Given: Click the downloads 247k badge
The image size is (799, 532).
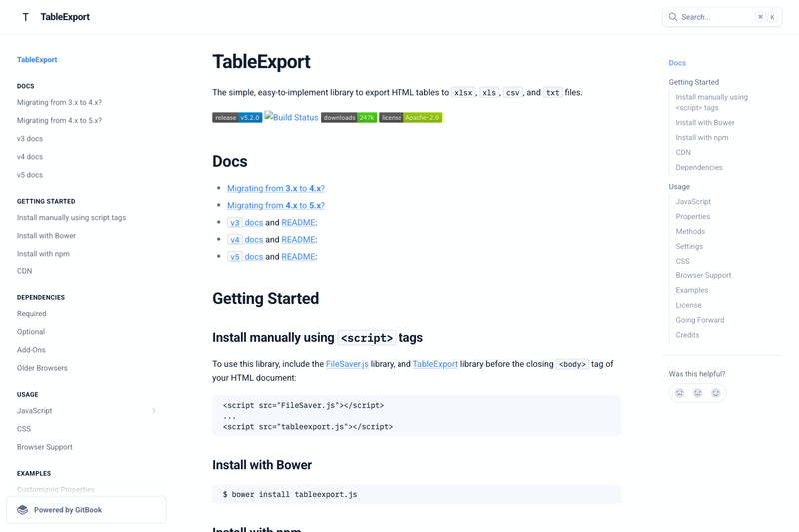Looking at the screenshot, I should [x=349, y=117].
